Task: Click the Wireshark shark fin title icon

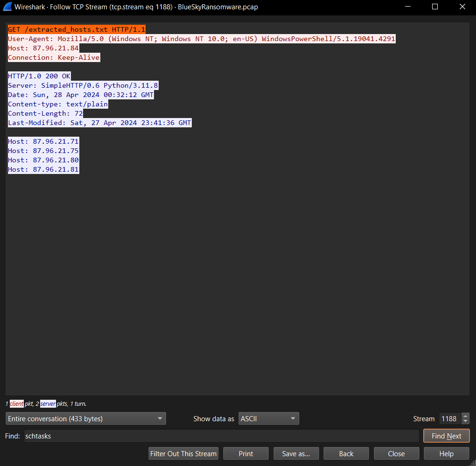Action: coord(7,7)
